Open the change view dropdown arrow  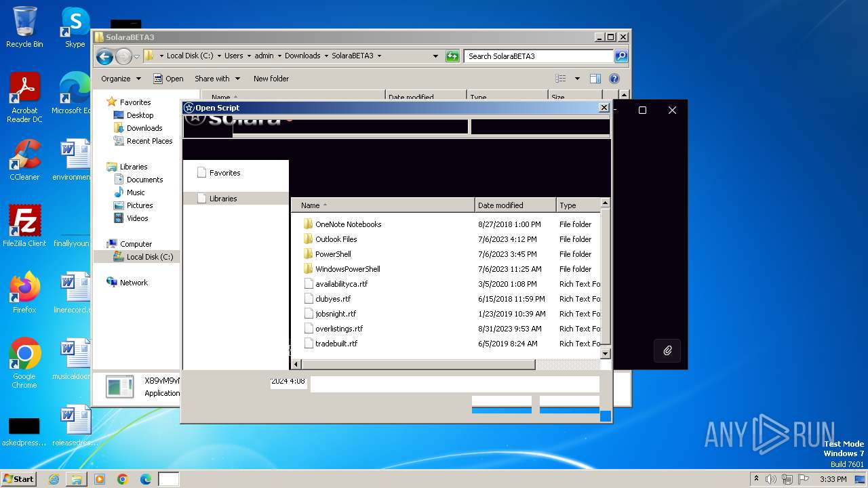(577, 79)
